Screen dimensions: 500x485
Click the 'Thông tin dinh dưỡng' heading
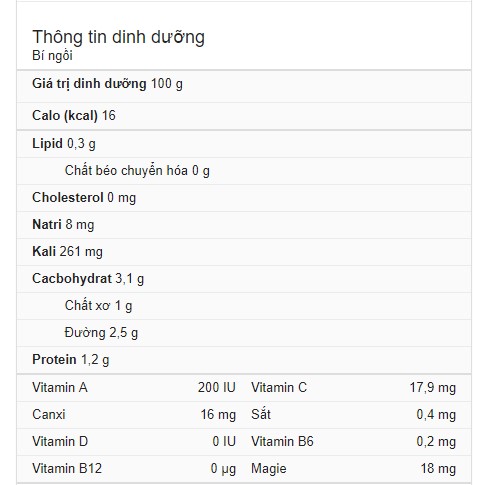[118, 37]
